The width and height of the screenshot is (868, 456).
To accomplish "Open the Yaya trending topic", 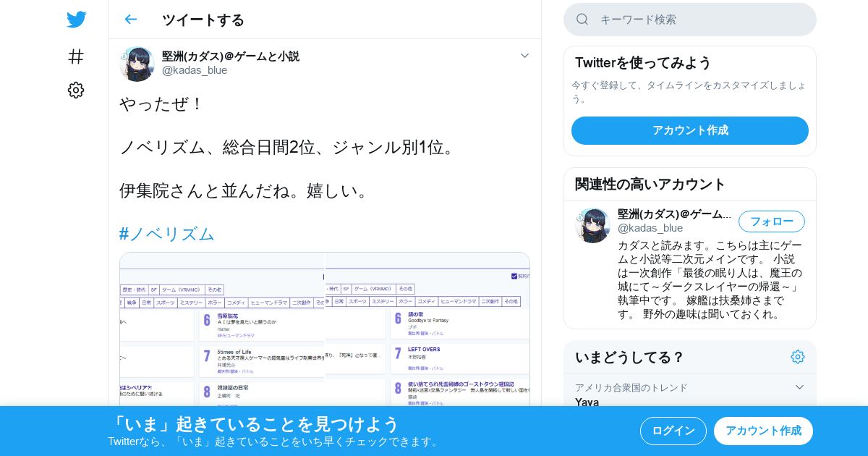I will click(x=587, y=402).
